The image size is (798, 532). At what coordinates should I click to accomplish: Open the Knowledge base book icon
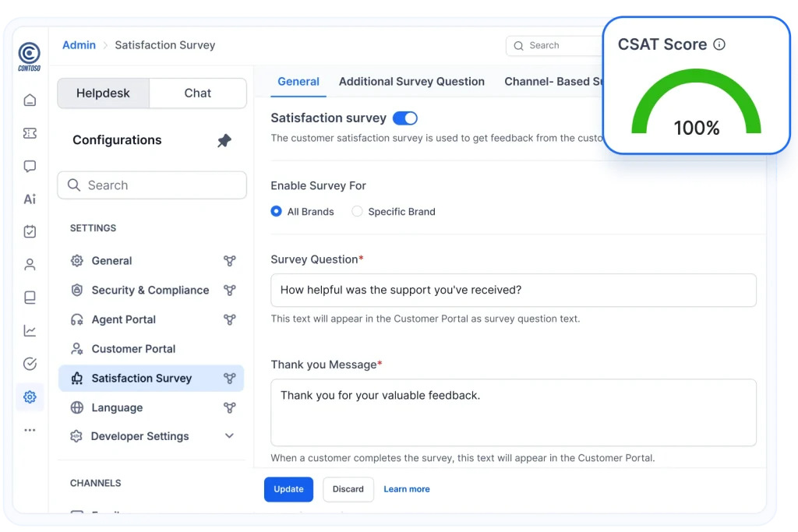(x=30, y=298)
